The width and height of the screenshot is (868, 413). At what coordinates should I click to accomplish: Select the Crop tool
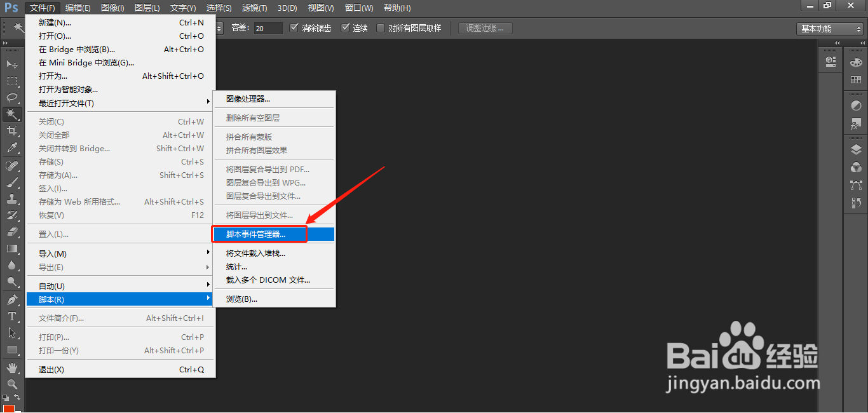coord(12,131)
